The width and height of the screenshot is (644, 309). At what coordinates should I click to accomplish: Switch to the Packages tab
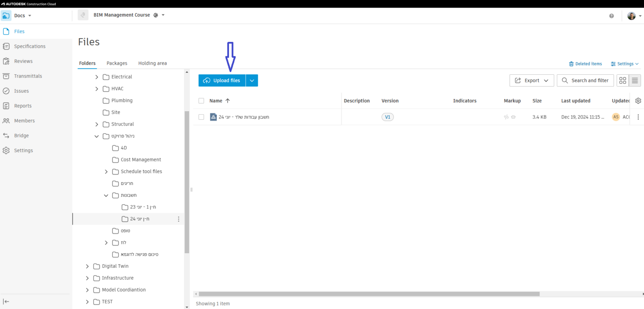117,63
